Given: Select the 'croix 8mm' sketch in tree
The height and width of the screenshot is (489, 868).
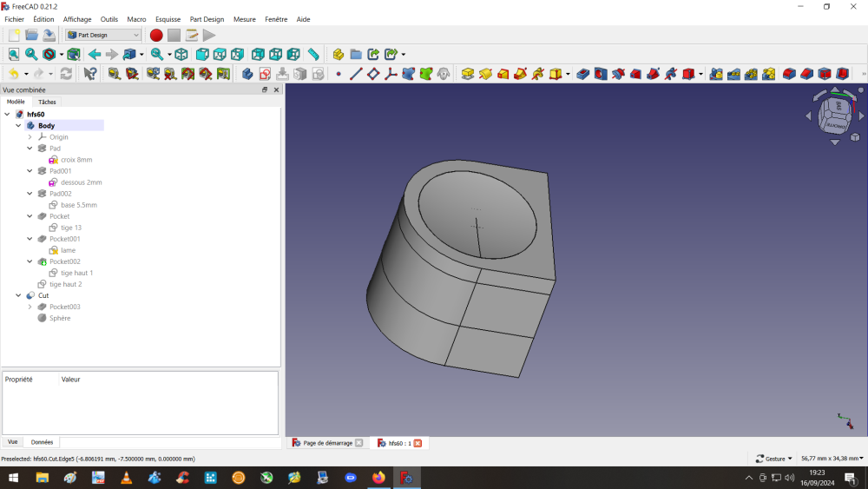Looking at the screenshot, I should click(76, 160).
